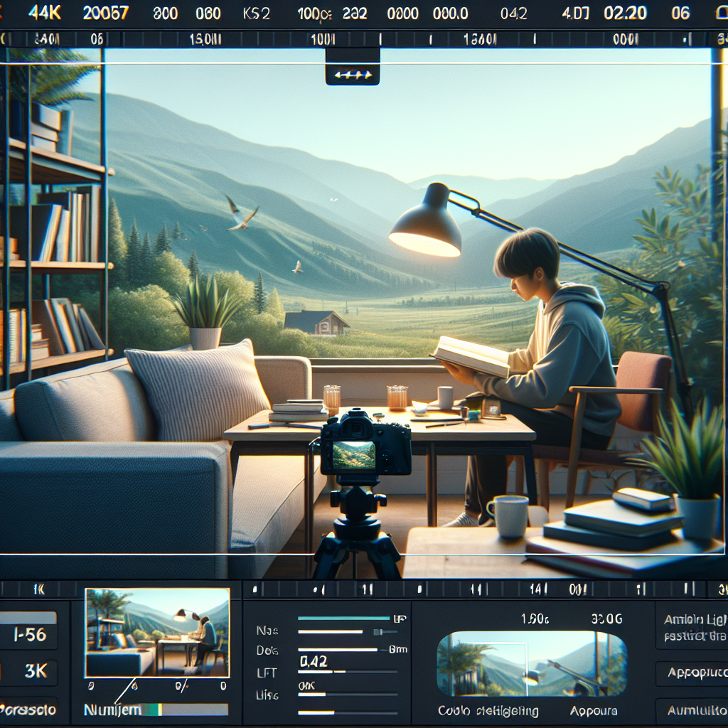Click the 0.42 value field
728x728 pixels.
(x=313, y=662)
